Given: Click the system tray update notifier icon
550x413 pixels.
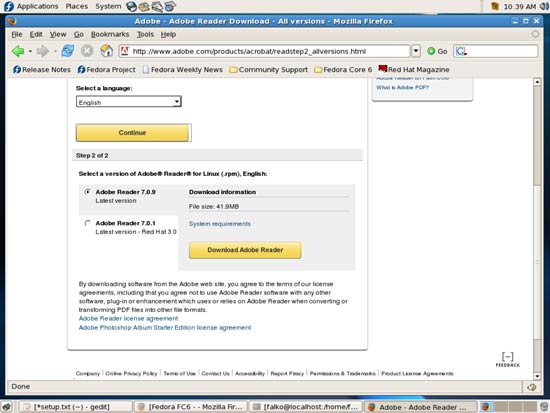Looking at the screenshot, I should point(495,6).
